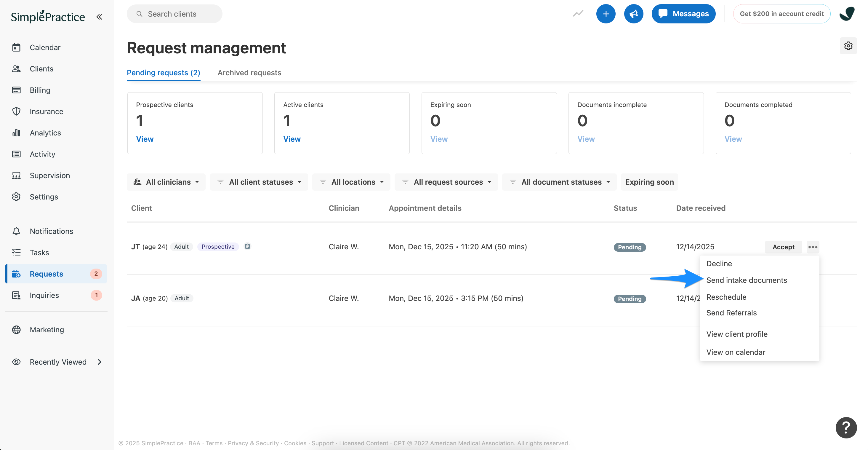Open the account avatar menu
868x450 pixels.
(847, 14)
